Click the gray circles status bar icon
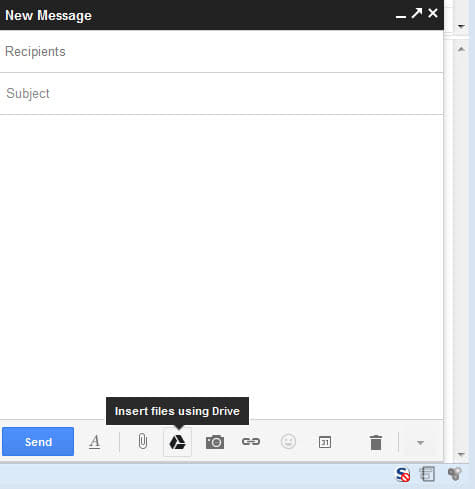475x489 pixels. click(455, 474)
